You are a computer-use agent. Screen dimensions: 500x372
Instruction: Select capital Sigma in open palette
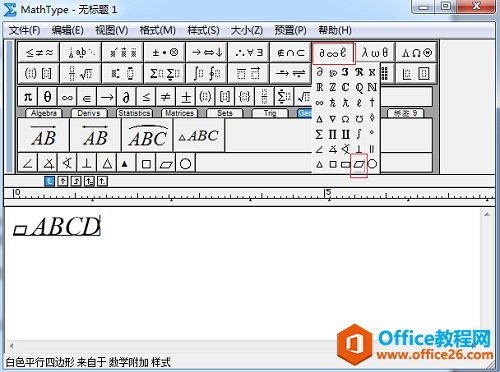point(319,134)
